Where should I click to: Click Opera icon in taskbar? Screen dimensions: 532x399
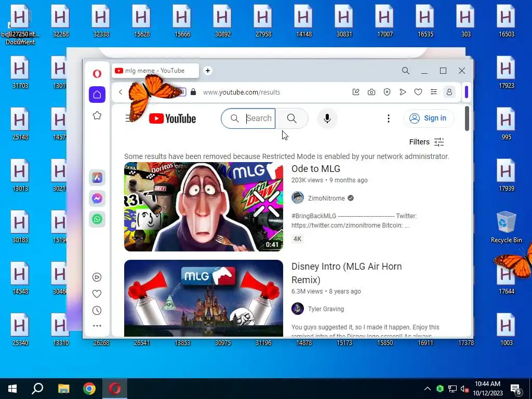click(115, 389)
